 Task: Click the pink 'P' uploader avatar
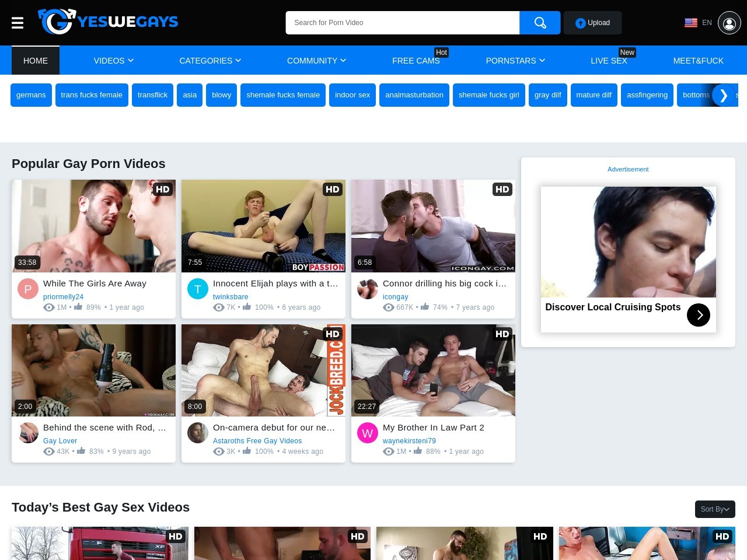pyautogui.click(x=28, y=289)
